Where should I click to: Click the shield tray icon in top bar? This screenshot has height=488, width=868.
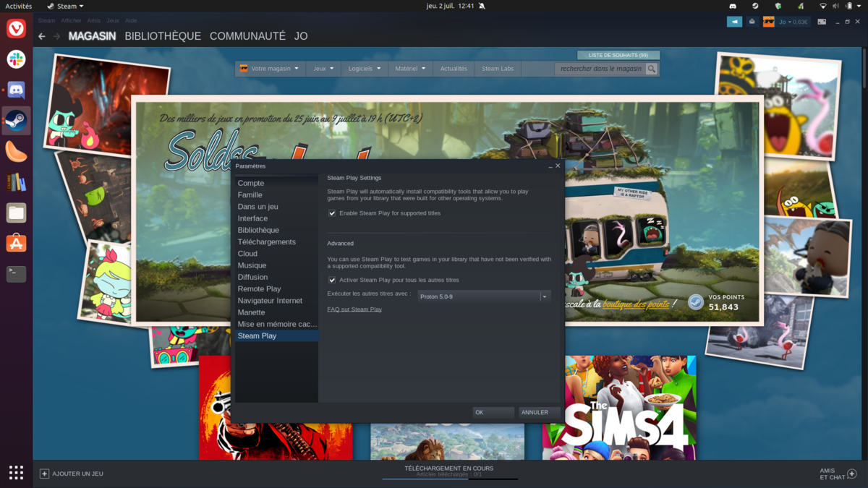pos(778,6)
